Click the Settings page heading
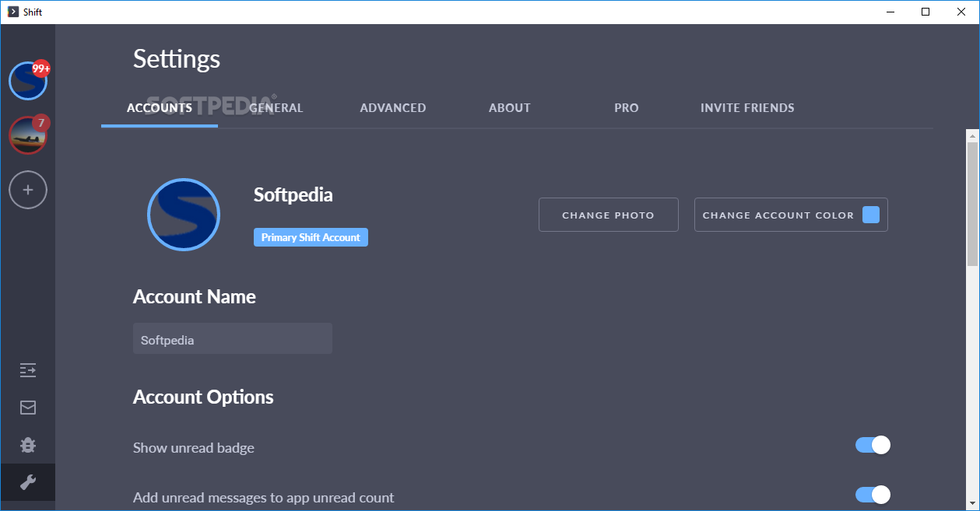Viewport: 980px width, 511px height. (177, 59)
